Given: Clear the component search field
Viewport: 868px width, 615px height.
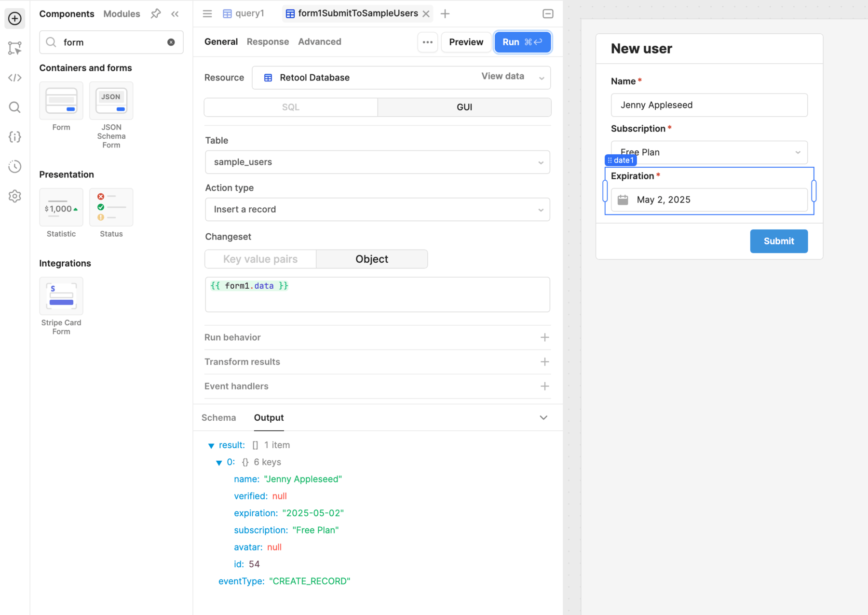Looking at the screenshot, I should [x=171, y=42].
